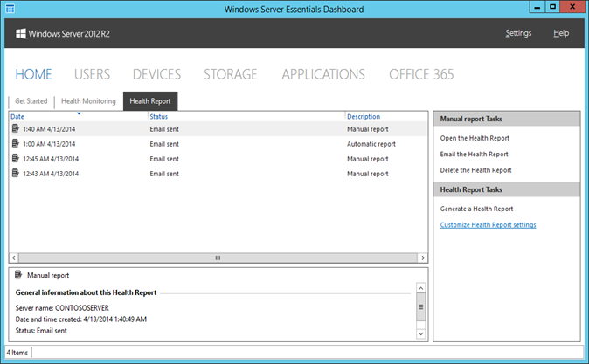Email the Health Report task
Screen dimensions: 589x364
point(474,154)
